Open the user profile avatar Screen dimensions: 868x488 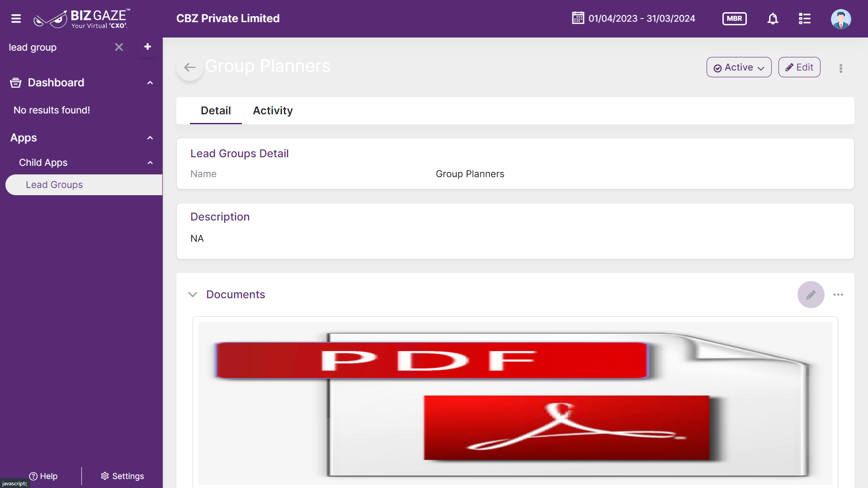(x=841, y=19)
